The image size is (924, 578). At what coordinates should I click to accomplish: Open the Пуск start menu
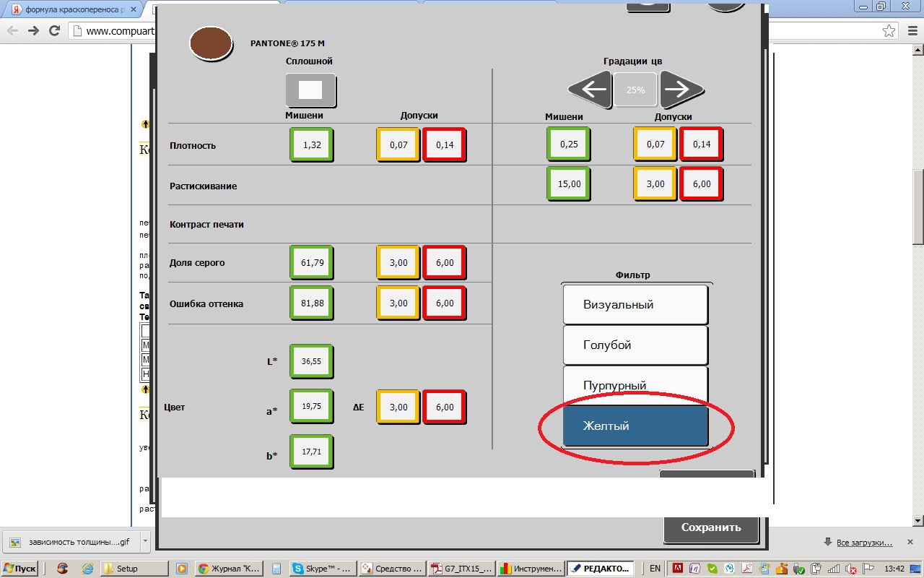pos(19,569)
